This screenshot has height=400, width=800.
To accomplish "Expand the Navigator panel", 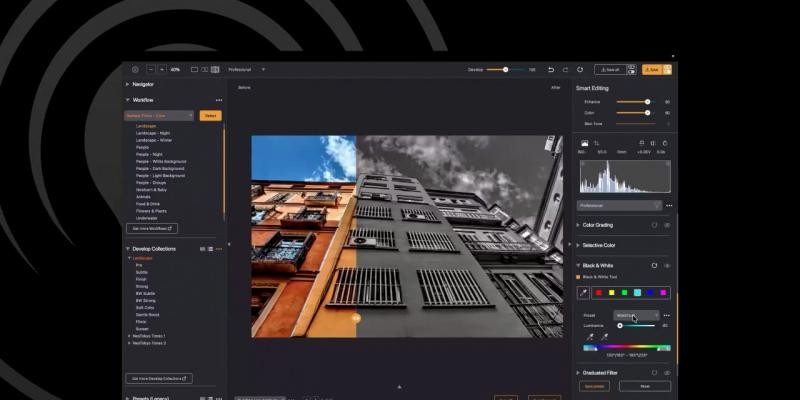I will [x=127, y=84].
